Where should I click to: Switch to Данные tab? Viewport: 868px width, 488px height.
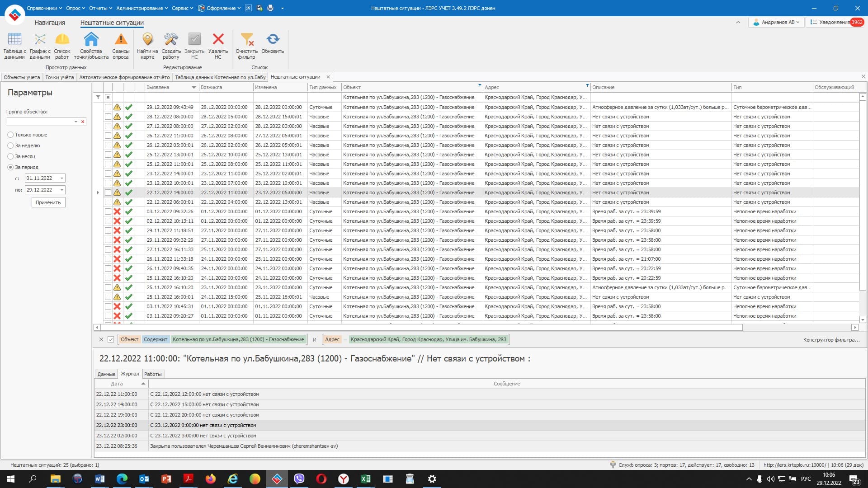click(x=106, y=374)
